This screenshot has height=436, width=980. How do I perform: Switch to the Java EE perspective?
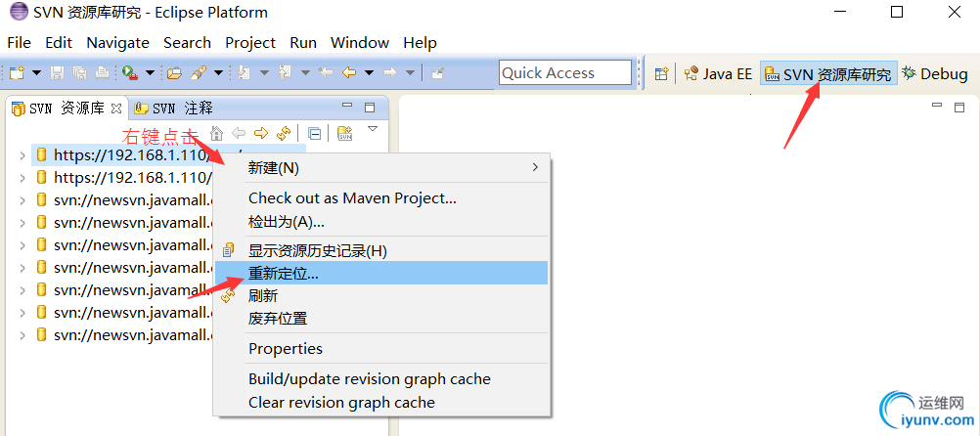point(718,73)
